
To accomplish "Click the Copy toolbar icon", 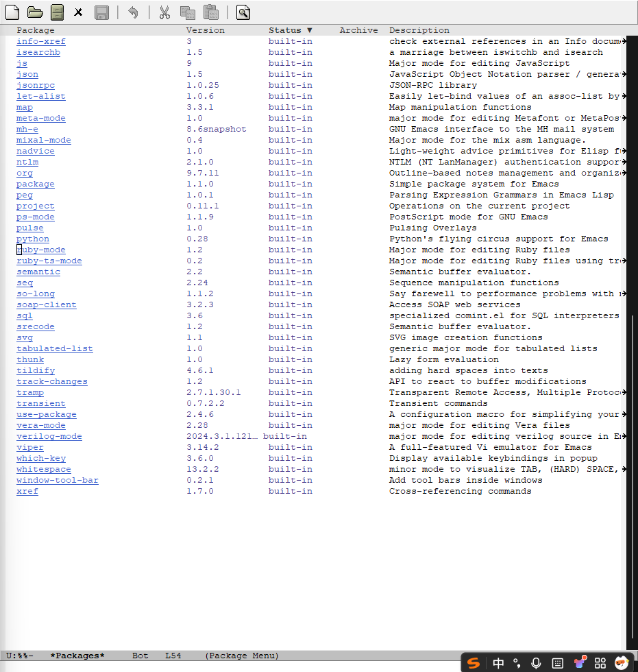I will 188,12.
